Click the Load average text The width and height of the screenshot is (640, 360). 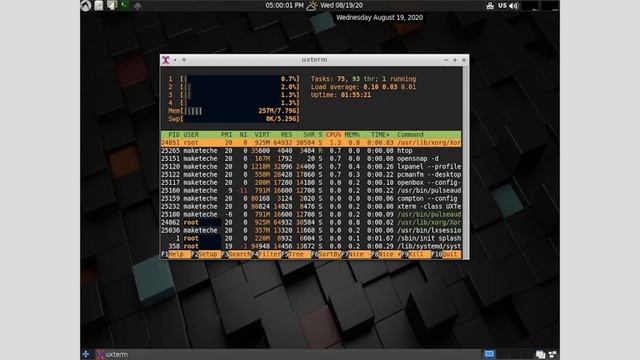coord(363,87)
